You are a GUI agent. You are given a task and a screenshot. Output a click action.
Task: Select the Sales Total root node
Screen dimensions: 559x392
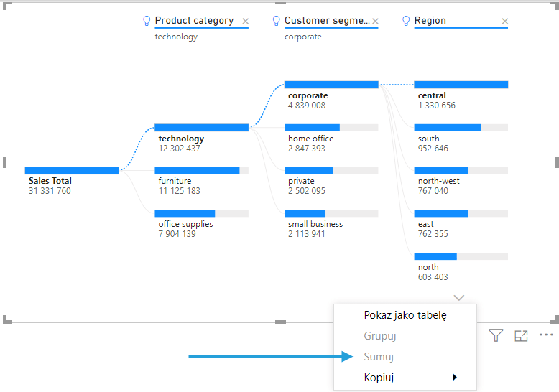click(72, 171)
